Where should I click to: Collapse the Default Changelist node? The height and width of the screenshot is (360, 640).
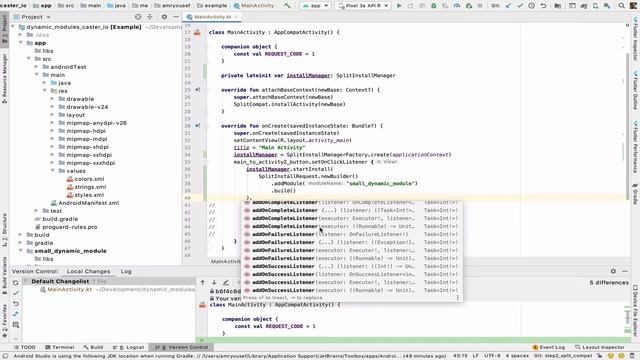pos(26,281)
